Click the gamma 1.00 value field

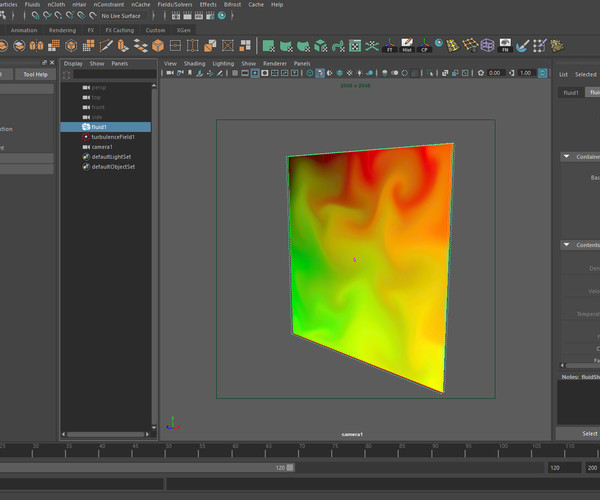point(526,73)
